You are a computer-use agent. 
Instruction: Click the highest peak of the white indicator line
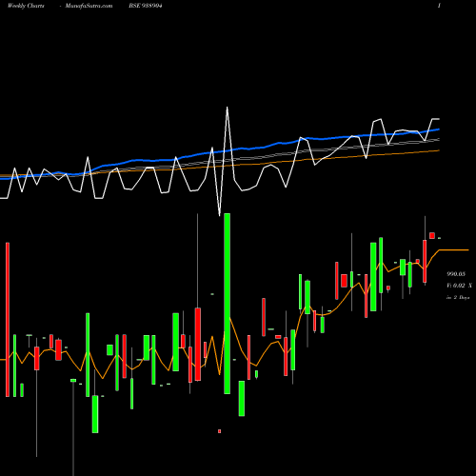227,108
